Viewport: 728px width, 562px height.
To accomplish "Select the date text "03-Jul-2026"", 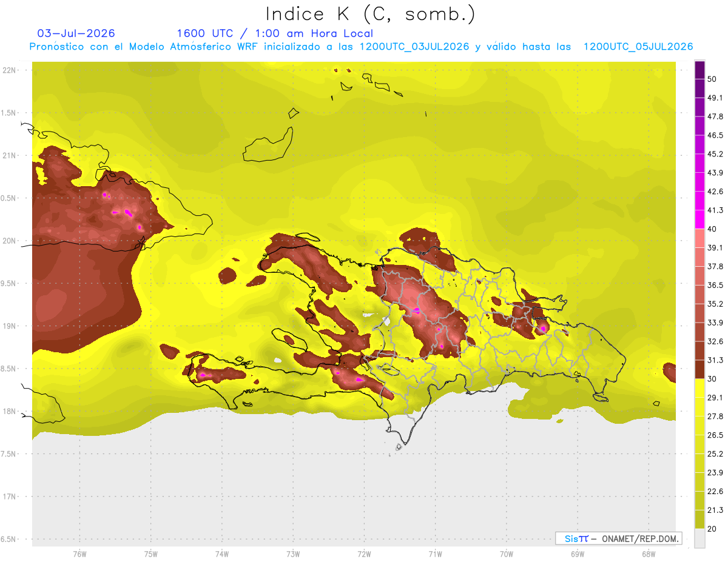I will pos(76,33).
